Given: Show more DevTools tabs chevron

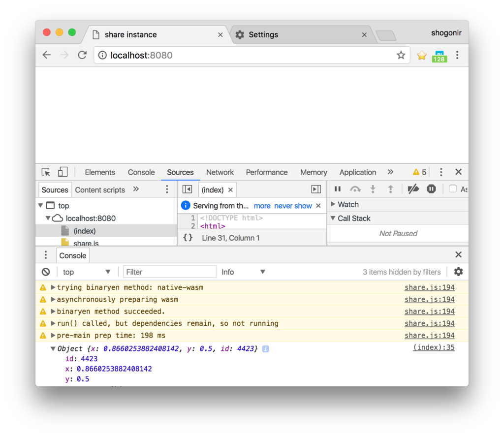Looking at the screenshot, I should (x=390, y=172).
